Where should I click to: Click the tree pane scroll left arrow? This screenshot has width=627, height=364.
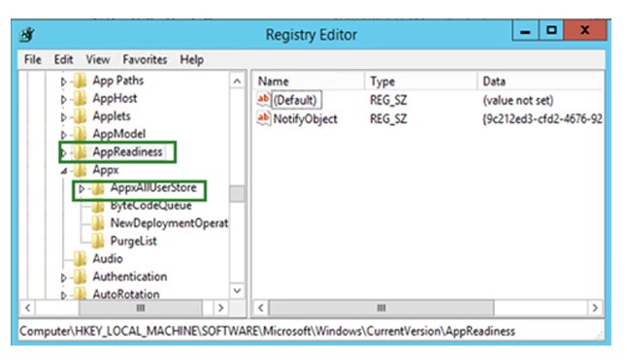pyautogui.click(x=27, y=308)
